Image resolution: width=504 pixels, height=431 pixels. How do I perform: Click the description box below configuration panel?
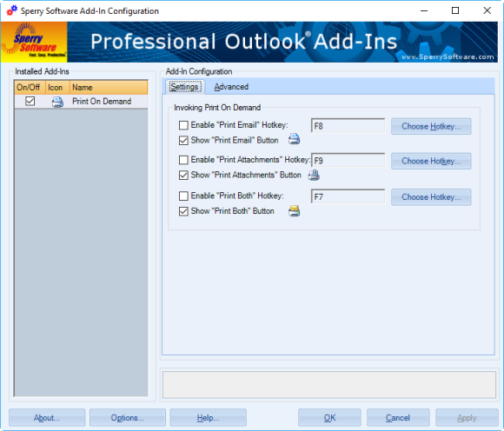coord(328,385)
